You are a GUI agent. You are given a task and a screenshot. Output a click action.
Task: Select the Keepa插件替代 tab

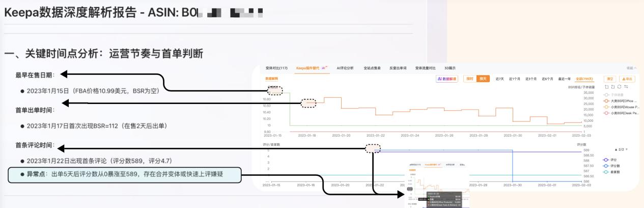[x=312, y=68]
